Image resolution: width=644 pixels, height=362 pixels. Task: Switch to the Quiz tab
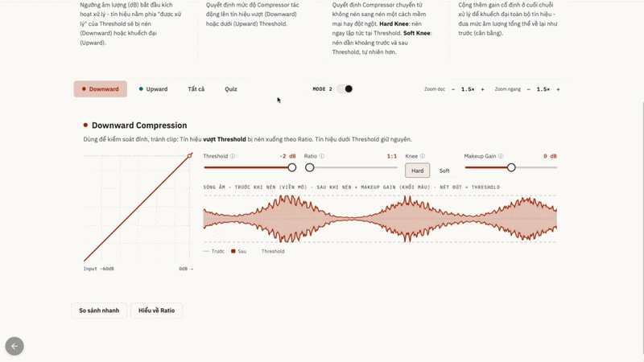pos(231,89)
